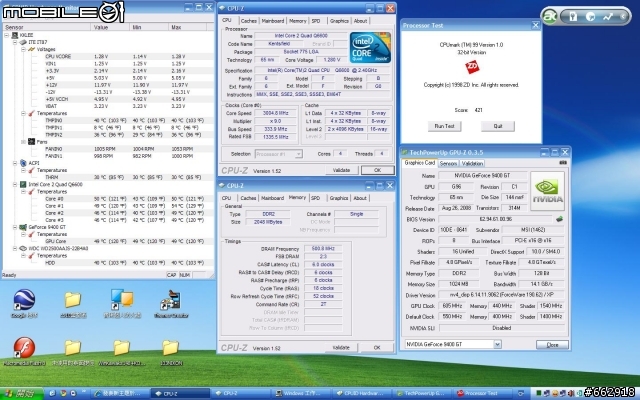Collapse the WDC WD2500AAJS drive node

(15, 248)
